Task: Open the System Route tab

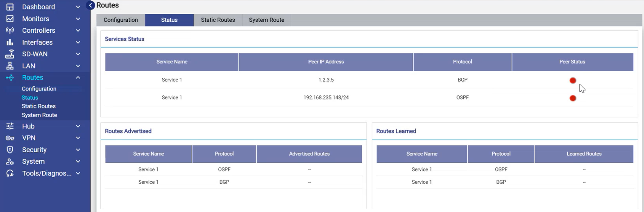Action: tap(266, 20)
